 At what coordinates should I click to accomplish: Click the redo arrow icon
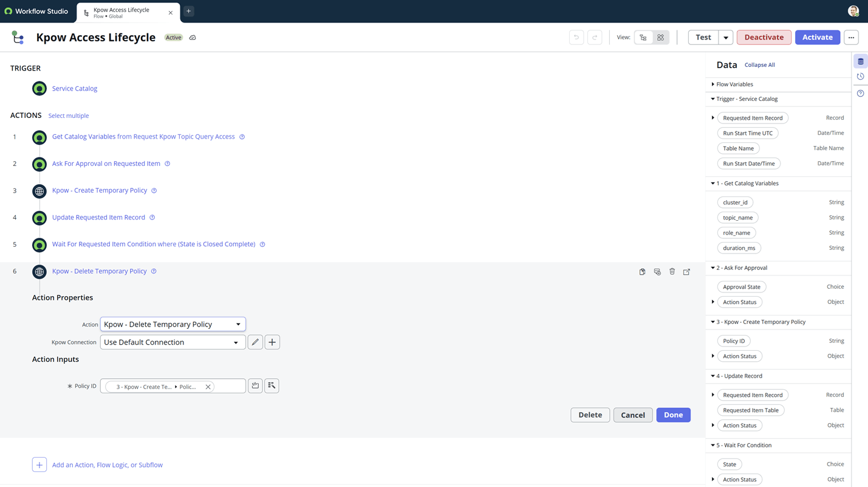click(595, 38)
